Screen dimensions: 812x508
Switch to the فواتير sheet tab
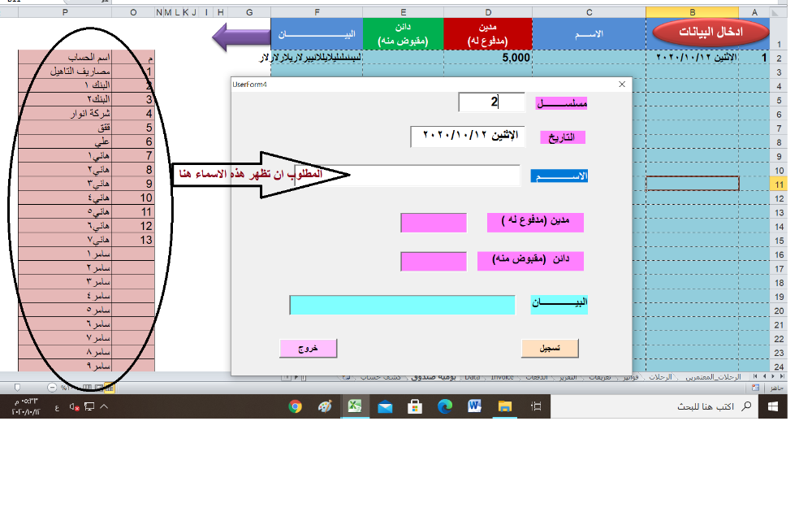tap(631, 377)
